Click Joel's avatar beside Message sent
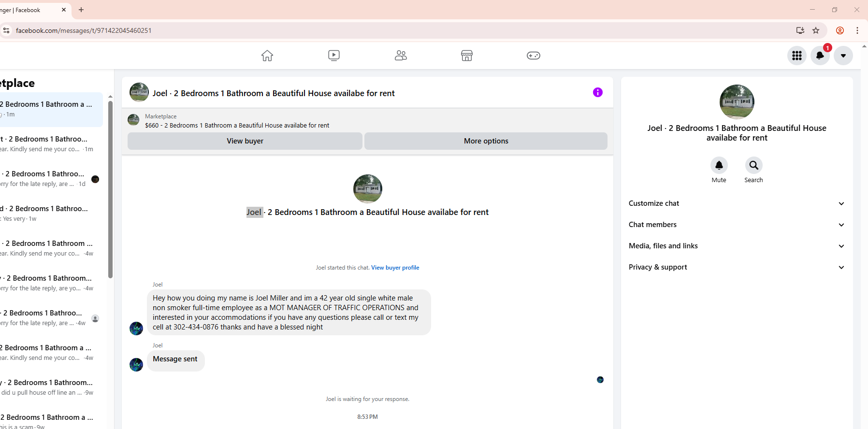The height and width of the screenshot is (429, 868). (136, 364)
